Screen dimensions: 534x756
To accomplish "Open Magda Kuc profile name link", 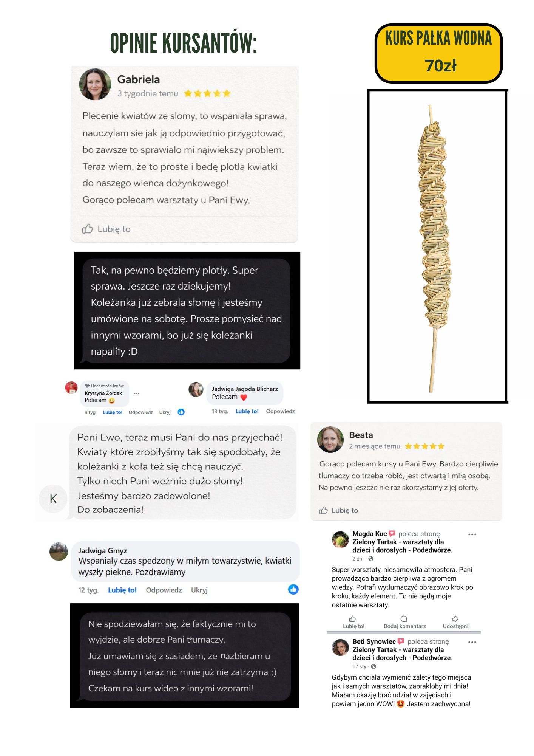I will [x=369, y=534].
